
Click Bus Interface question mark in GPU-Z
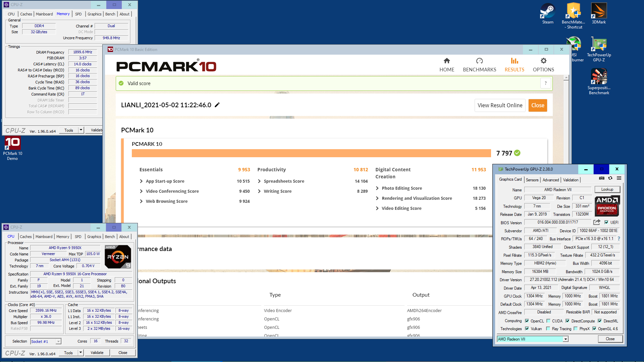point(619,239)
